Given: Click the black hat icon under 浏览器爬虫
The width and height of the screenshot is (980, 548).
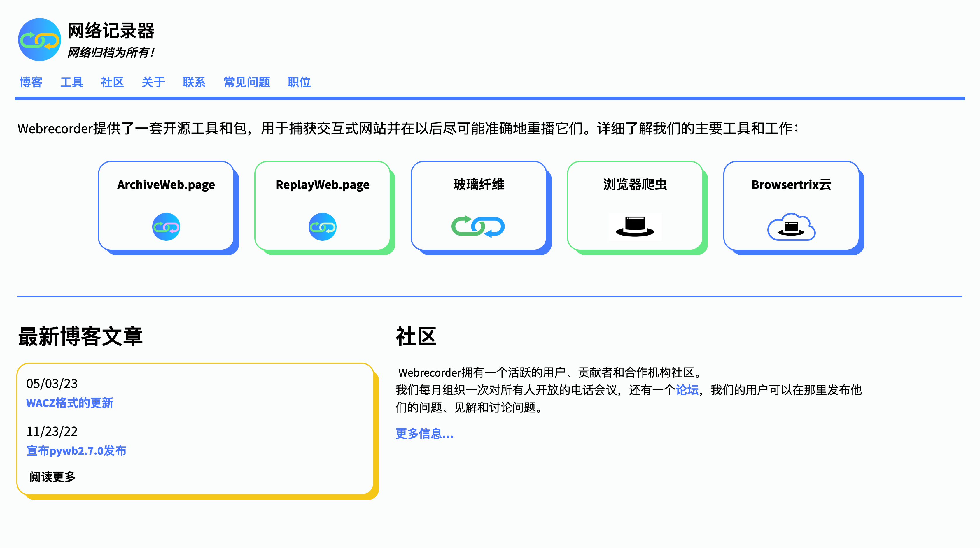Looking at the screenshot, I should click(635, 227).
